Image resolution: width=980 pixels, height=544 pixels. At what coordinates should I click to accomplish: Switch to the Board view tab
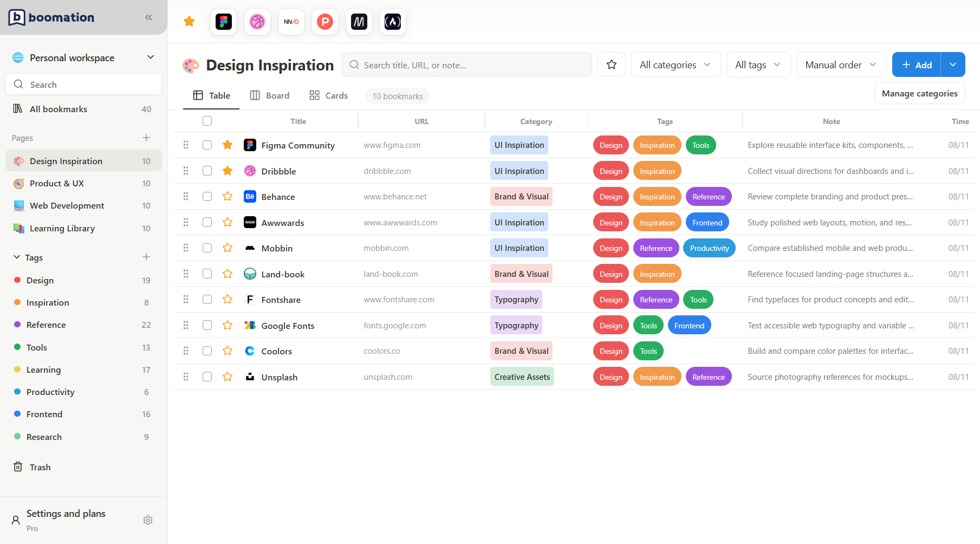[269, 95]
